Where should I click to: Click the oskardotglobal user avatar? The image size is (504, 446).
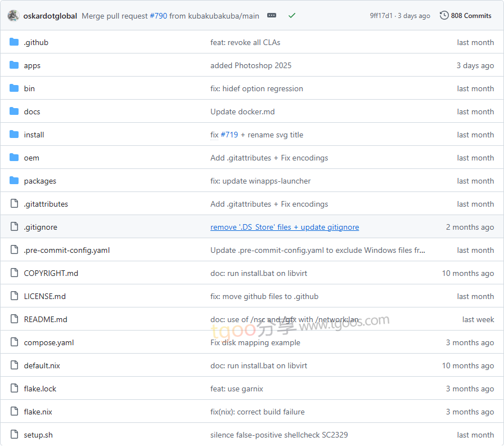point(13,16)
